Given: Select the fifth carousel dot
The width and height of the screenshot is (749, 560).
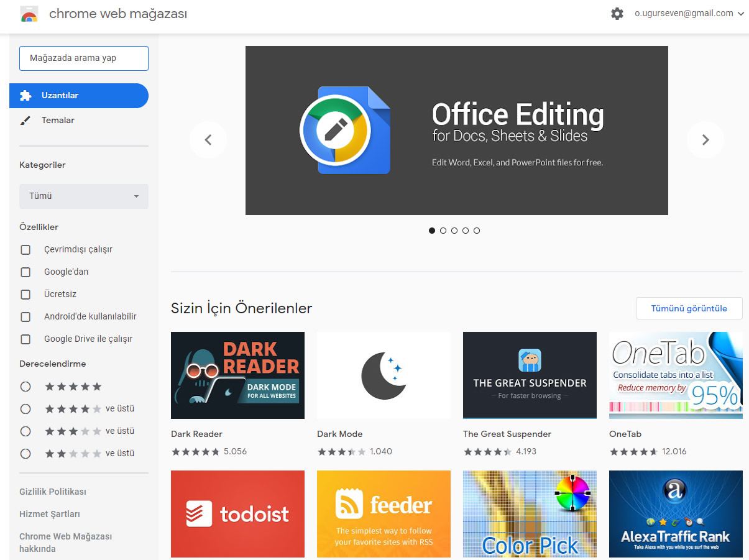Looking at the screenshot, I should pyautogui.click(x=477, y=231).
